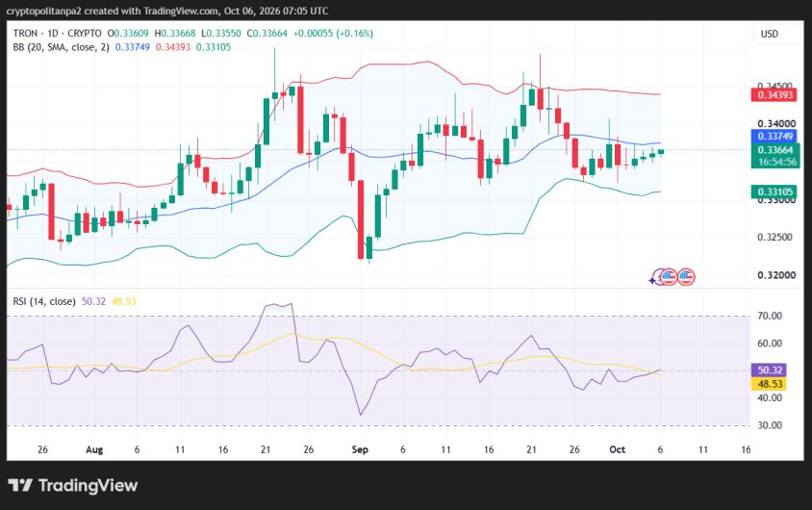Click the high value H0.33668 in header

point(175,33)
